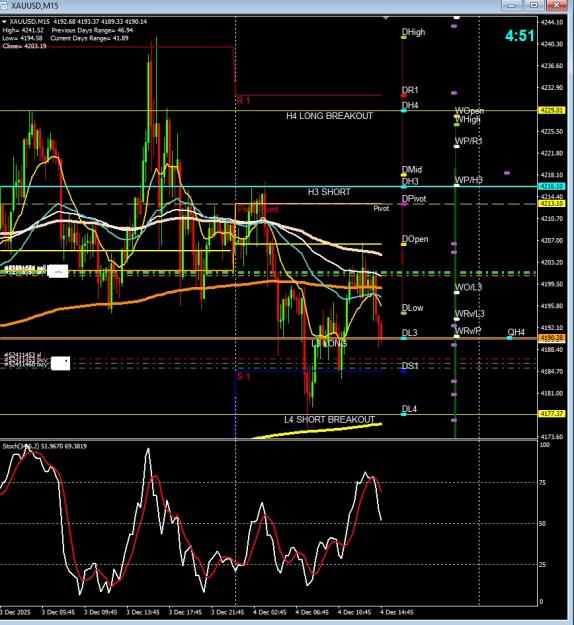Select the WRv/L3 weekly label
Viewport: 574px width, 625px height.
point(470,314)
